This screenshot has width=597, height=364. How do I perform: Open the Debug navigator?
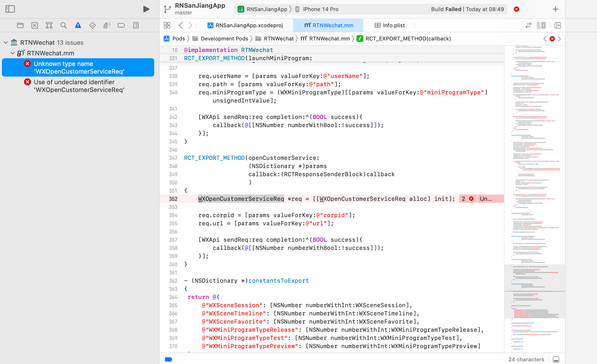pyautogui.click(x=107, y=25)
